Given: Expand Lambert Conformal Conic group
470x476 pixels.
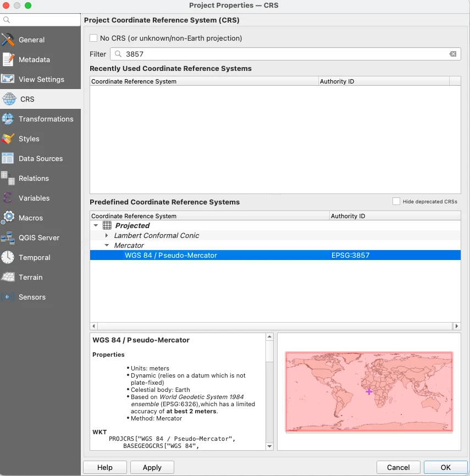Looking at the screenshot, I should [x=107, y=235].
